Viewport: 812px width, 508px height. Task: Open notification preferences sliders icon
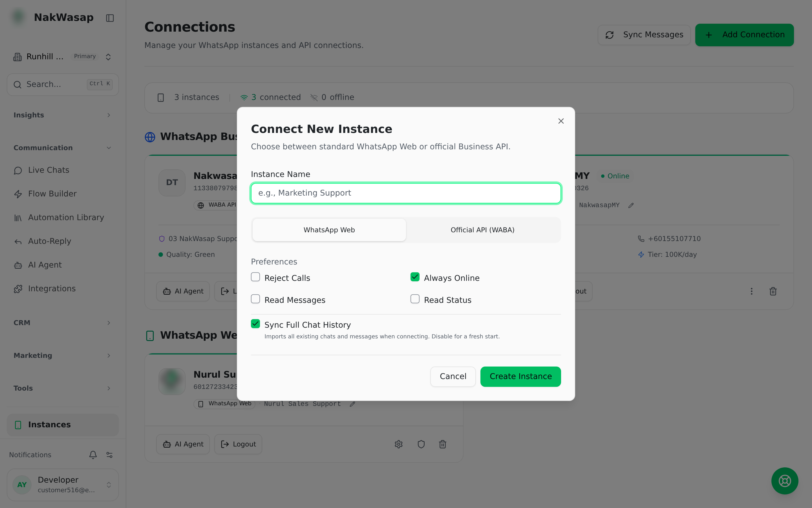[x=109, y=455]
